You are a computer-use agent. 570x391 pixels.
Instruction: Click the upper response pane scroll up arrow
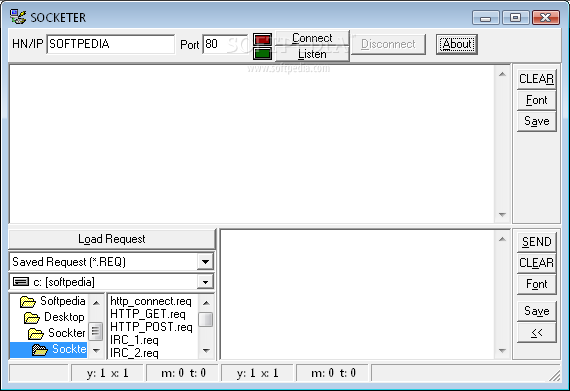(x=502, y=74)
